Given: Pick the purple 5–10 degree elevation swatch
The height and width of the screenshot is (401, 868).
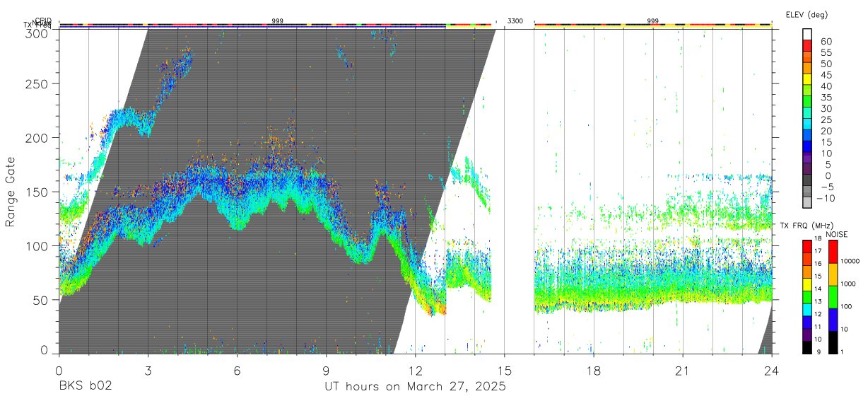Looking at the screenshot, I should 807,159.
